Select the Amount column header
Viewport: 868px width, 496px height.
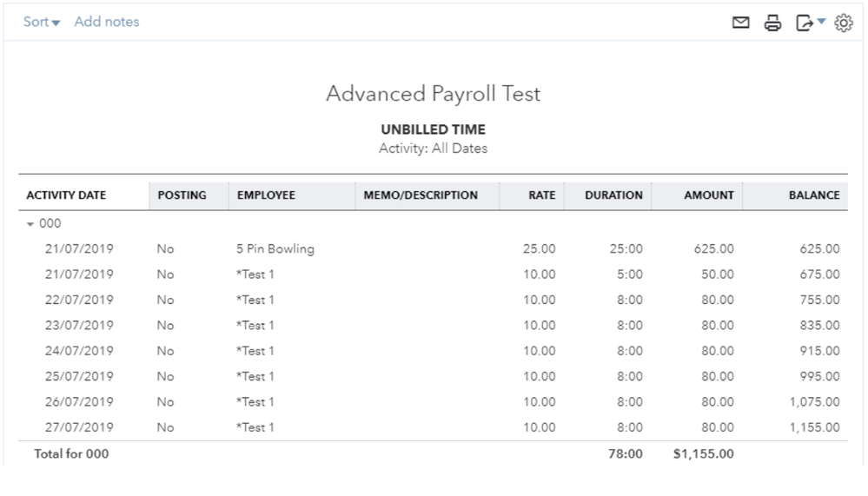click(708, 195)
